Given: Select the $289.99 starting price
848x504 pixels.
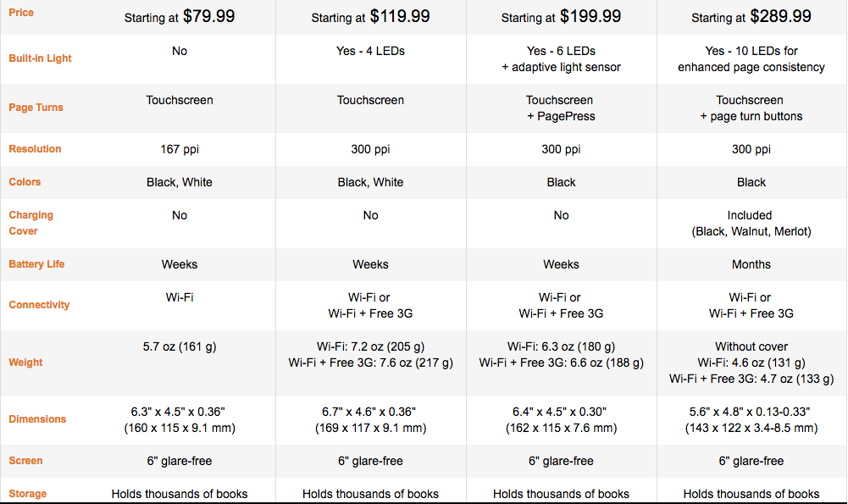Looking at the screenshot, I should pos(781,16).
